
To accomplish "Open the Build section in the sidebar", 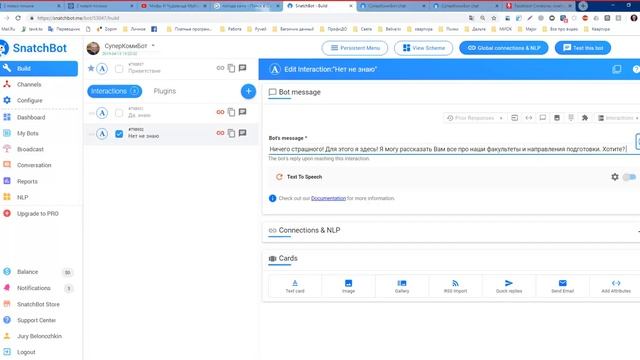I will pyautogui.click(x=39, y=68).
